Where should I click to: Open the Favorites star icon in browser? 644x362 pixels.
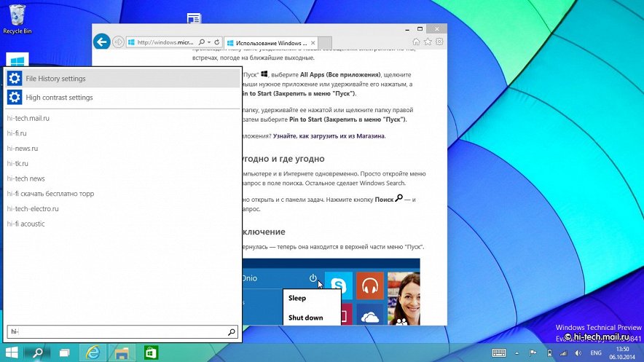pyautogui.click(x=427, y=42)
